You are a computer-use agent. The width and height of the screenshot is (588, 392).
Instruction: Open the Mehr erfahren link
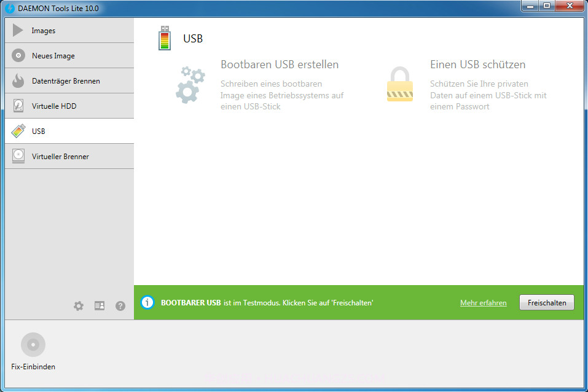point(483,302)
